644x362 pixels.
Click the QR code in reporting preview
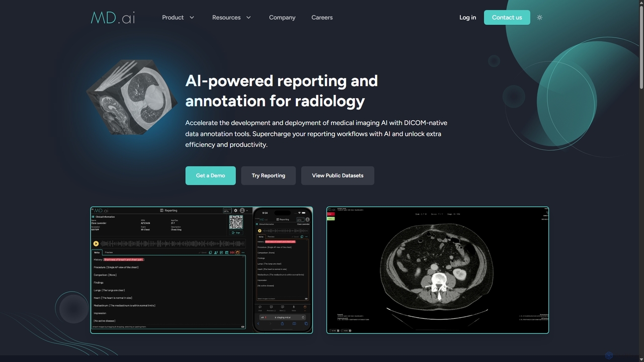(236, 222)
